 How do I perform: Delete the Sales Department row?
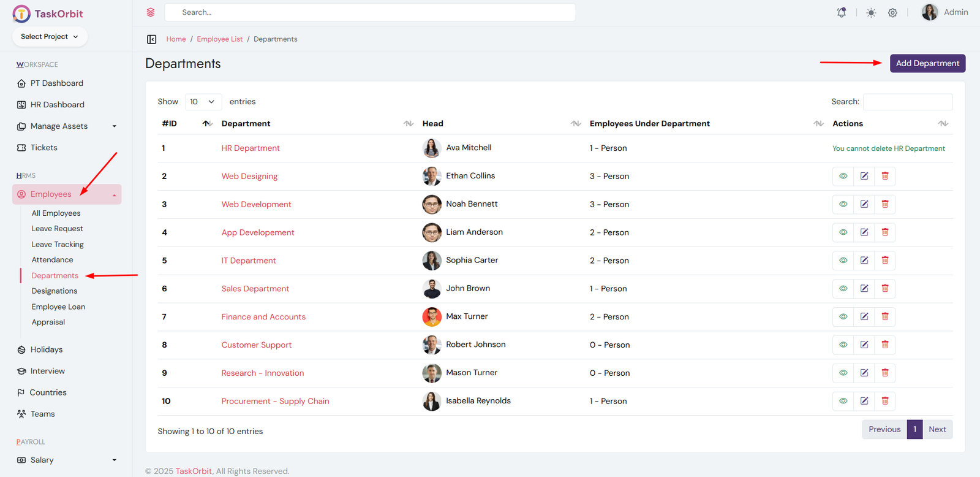[x=885, y=289]
